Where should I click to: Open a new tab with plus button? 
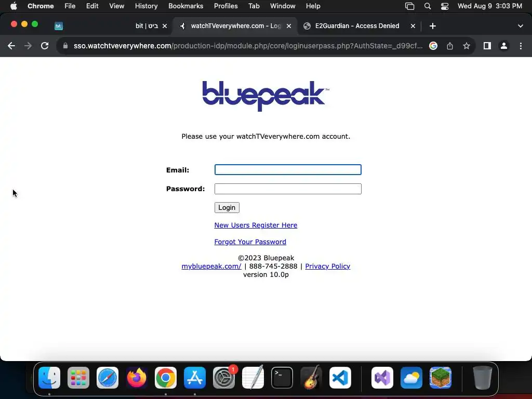(433, 26)
